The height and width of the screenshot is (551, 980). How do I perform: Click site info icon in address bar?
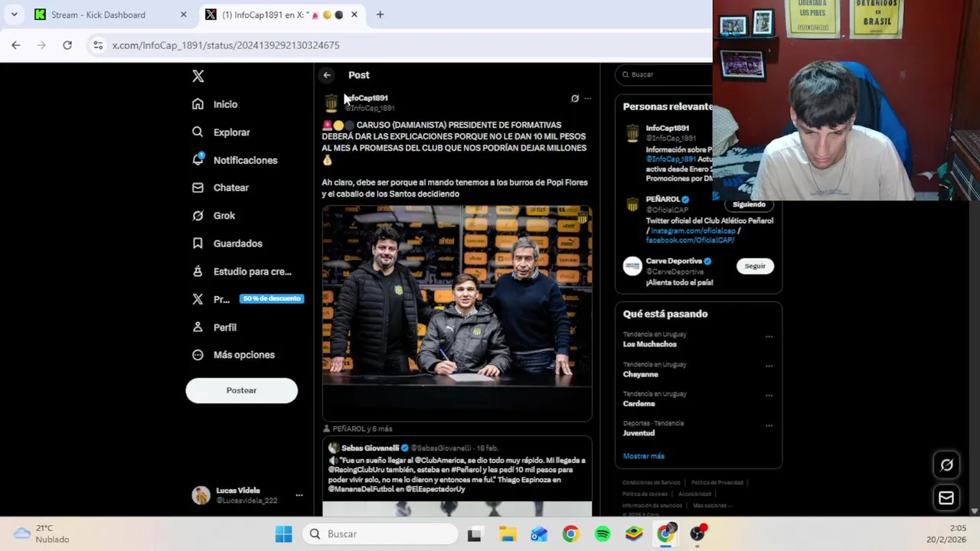click(98, 45)
